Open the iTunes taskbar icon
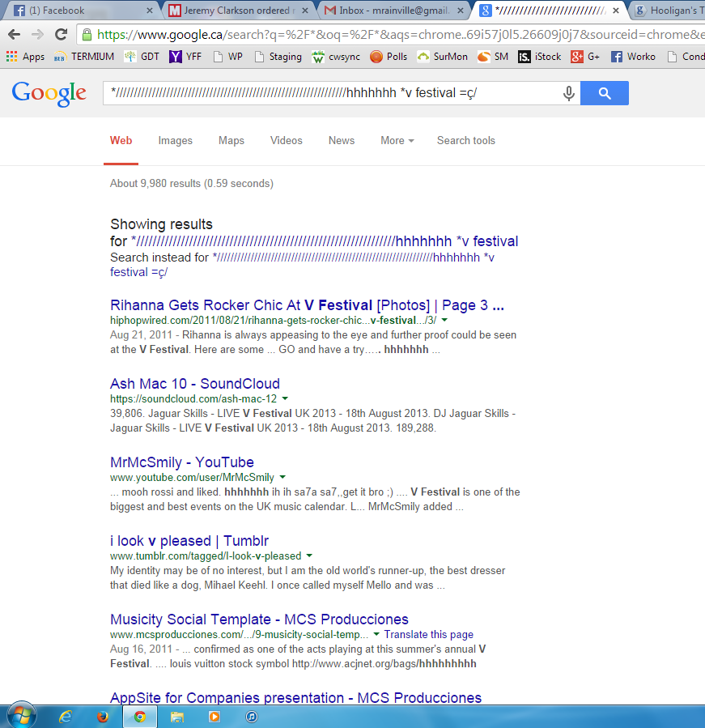Screen dimensions: 705x728 (x=251, y=717)
